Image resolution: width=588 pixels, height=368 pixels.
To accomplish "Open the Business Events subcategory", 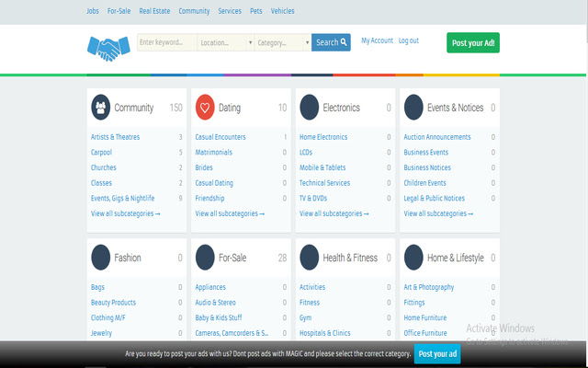I will click(x=426, y=153).
